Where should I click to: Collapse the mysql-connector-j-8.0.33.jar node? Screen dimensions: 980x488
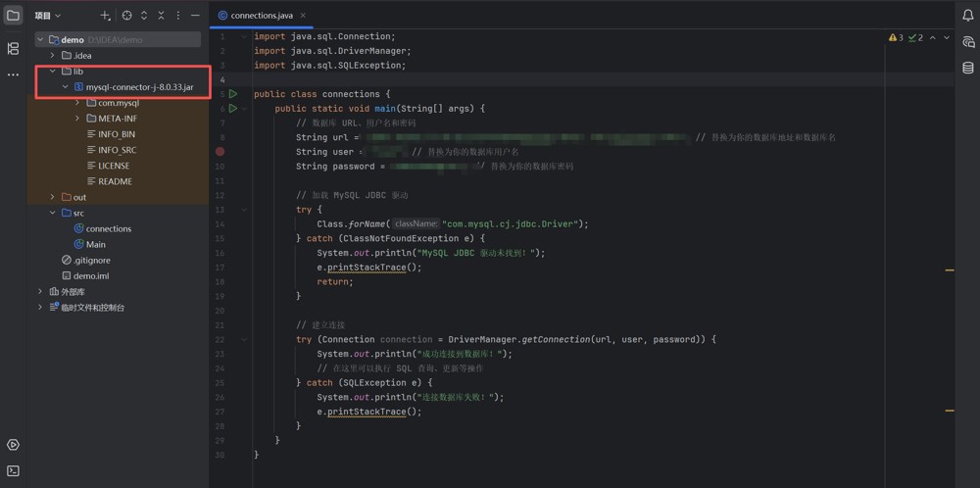pyautogui.click(x=65, y=87)
